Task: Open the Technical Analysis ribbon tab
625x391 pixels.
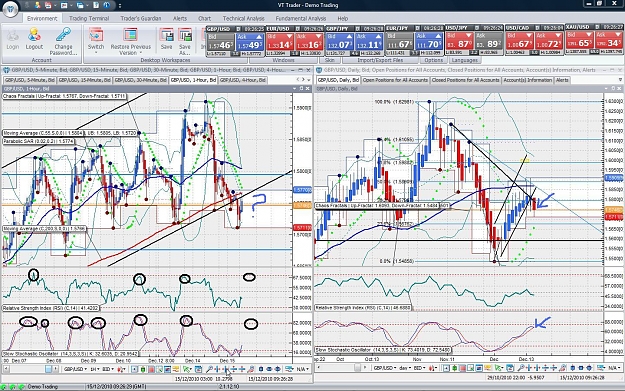Action: 244,18
